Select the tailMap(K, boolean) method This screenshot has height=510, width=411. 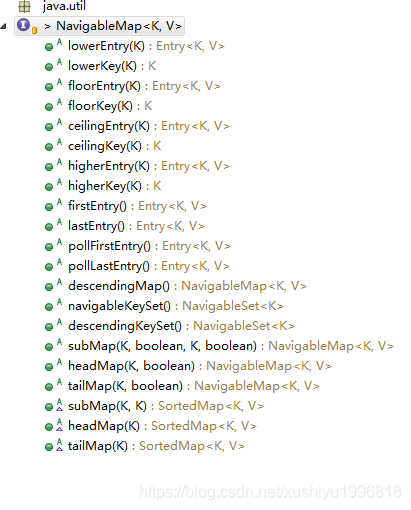[x=194, y=386]
